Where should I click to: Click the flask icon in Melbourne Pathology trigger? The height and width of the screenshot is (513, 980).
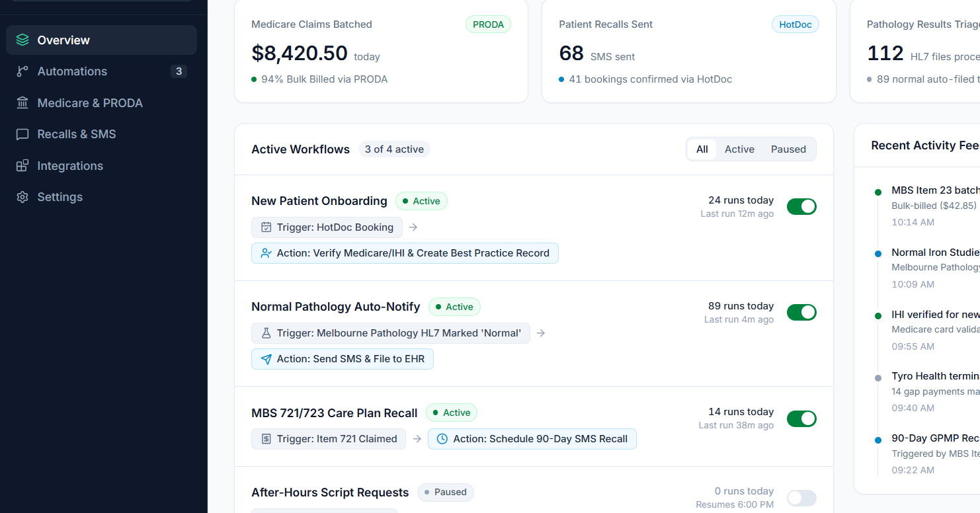tap(266, 333)
